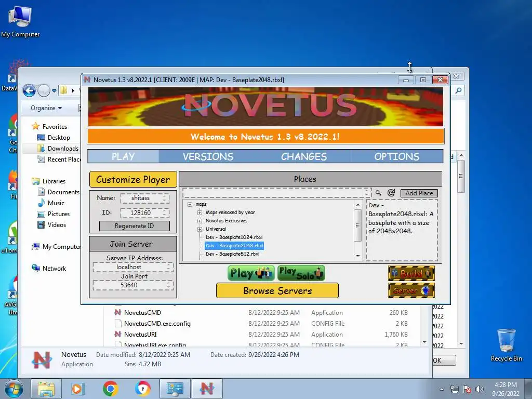The width and height of the screenshot is (532, 399).
Task: Click the Join Port field
Action: (133, 285)
